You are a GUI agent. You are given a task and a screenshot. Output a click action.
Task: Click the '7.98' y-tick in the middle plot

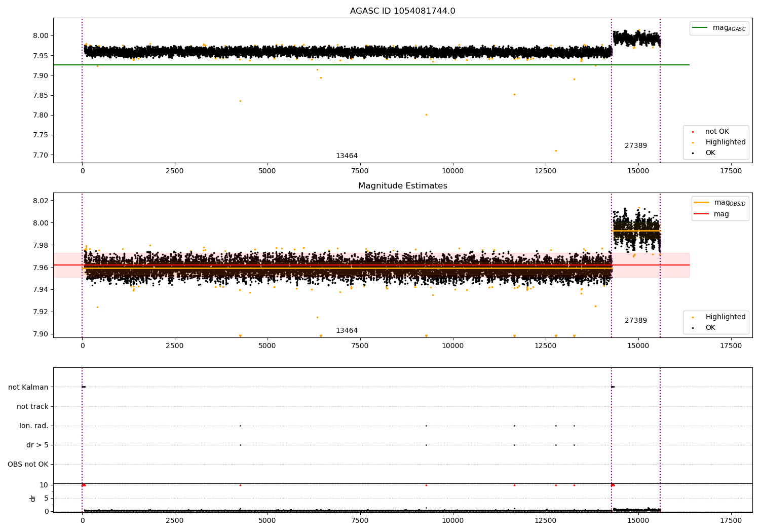42,245
